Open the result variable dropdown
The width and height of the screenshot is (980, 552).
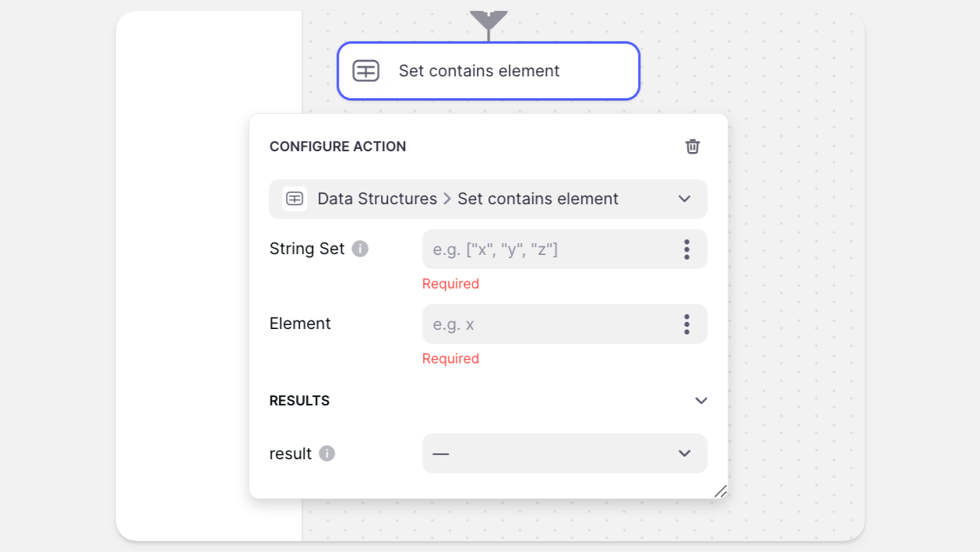coord(564,454)
